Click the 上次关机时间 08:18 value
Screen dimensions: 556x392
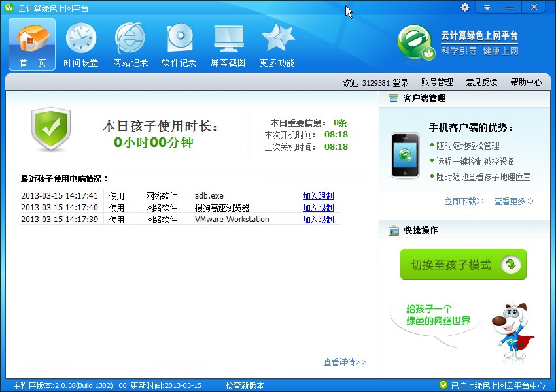(x=336, y=146)
